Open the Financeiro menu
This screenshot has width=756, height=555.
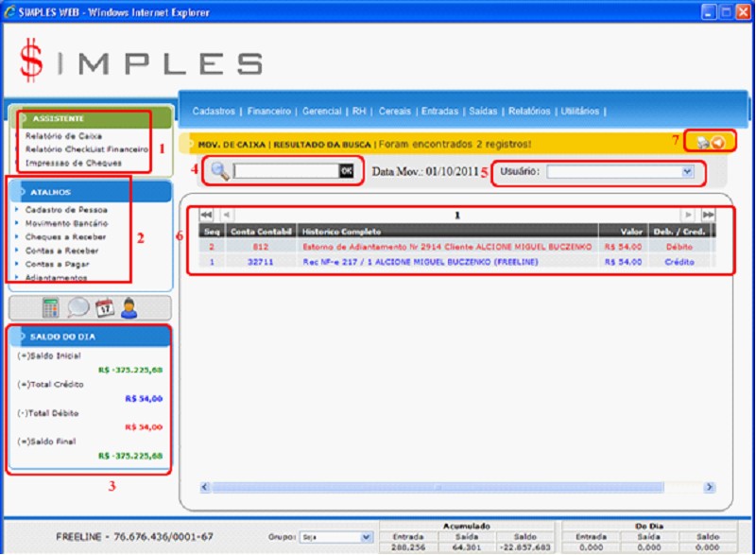coord(269,111)
